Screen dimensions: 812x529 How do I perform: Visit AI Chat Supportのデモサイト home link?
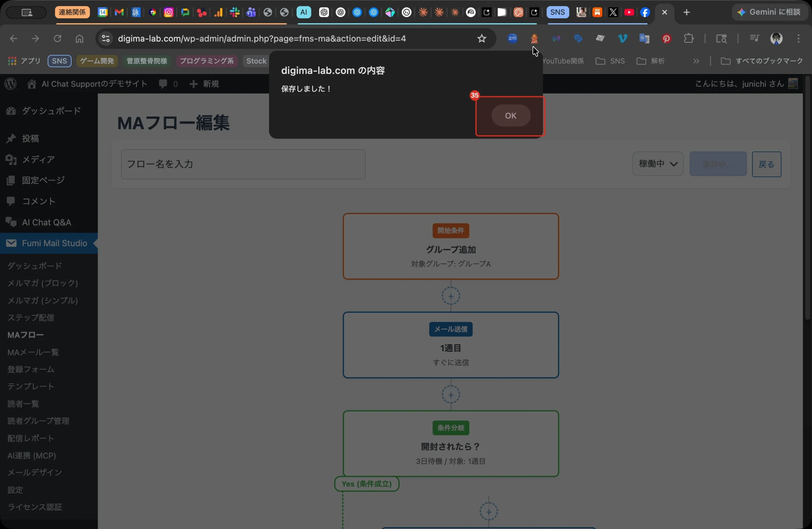coord(87,84)
